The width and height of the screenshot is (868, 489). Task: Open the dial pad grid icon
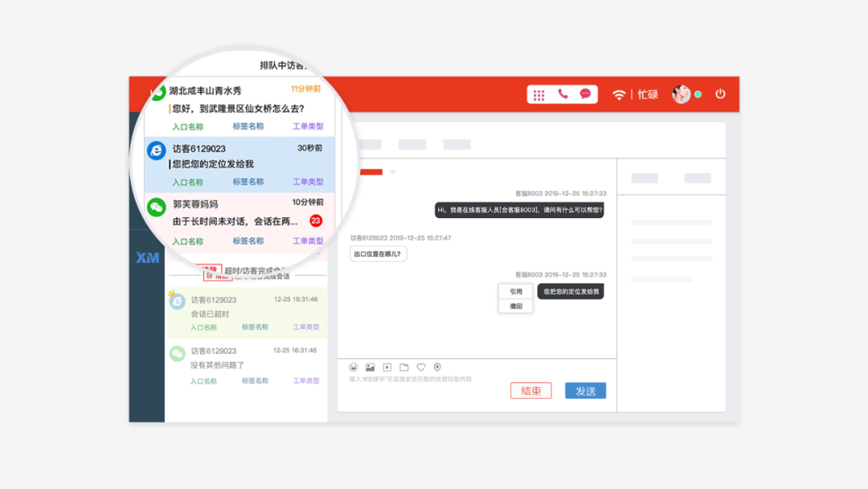pos(538,95)
